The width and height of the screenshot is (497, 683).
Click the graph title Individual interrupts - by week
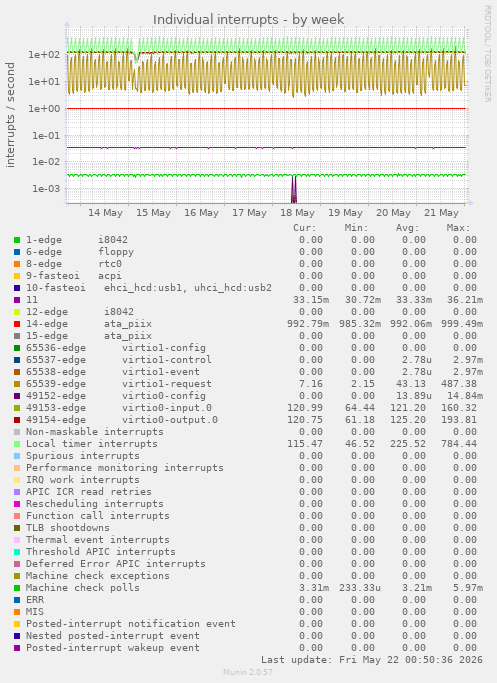[249, 20]
